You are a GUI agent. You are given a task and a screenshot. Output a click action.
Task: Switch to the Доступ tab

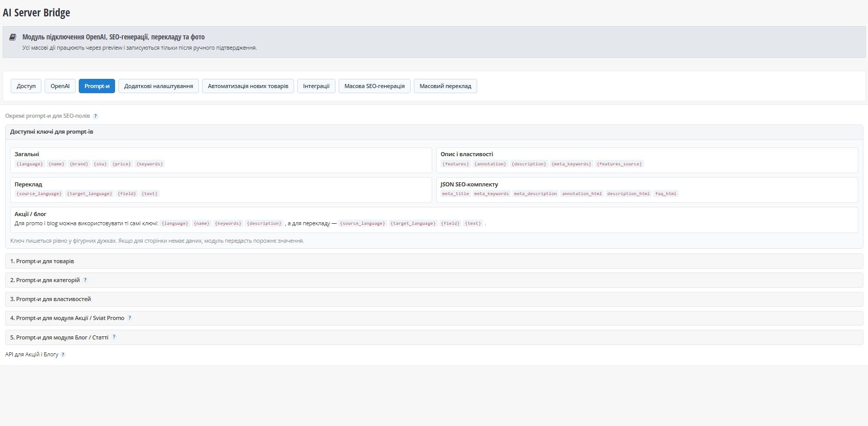(x=26, y=86)
